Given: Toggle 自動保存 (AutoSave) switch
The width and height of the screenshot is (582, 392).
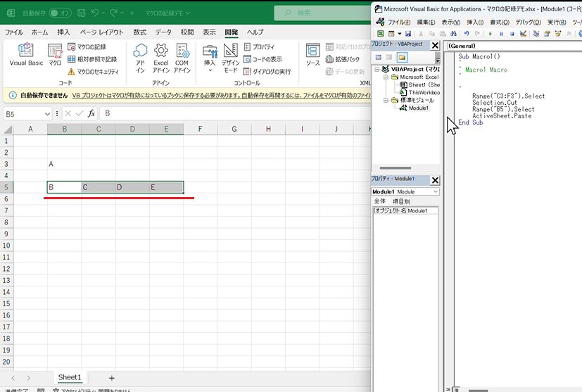Looking at the screenshot, I should pos(60,13).
